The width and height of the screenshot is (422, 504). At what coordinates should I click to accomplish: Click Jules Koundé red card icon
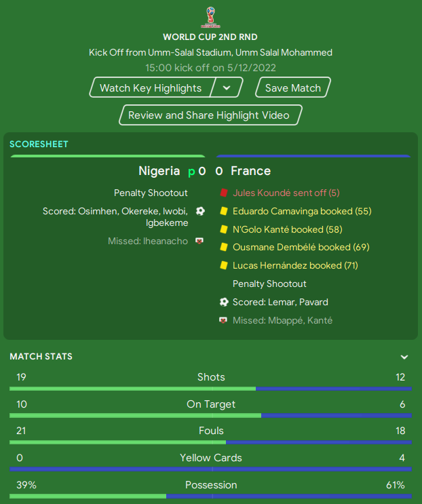[x=224, y=193]
